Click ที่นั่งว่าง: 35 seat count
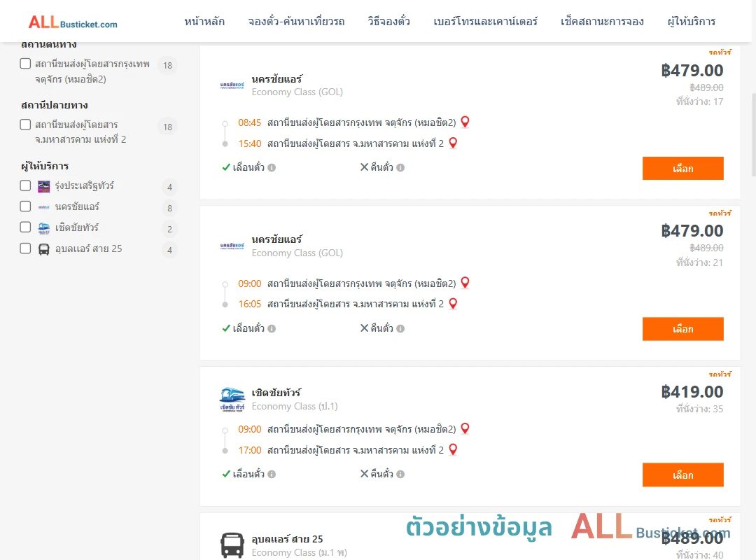This screenshot has width=756, height=560. [699, 409]
